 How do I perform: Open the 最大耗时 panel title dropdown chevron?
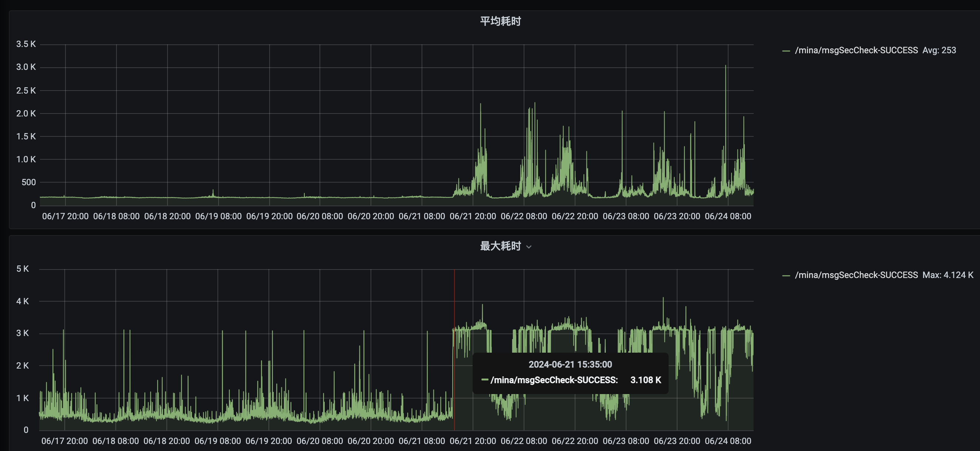tap(529, 247)
